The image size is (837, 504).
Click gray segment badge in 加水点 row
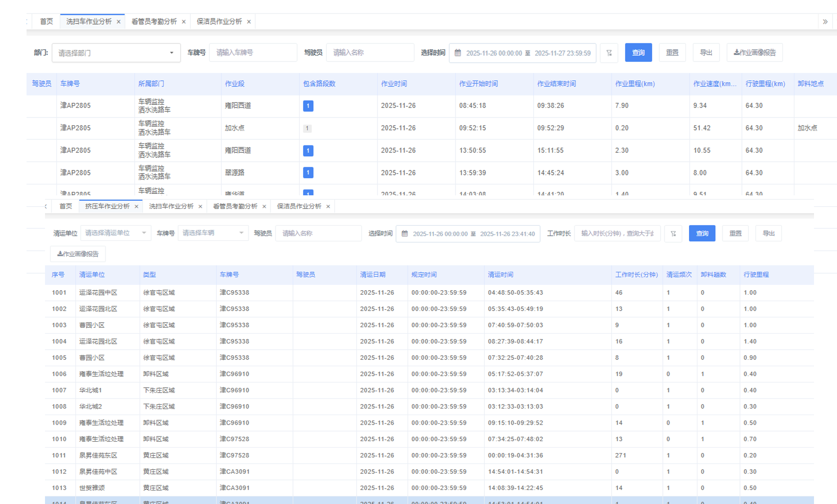pyautogui.click(x=307, y=128)
